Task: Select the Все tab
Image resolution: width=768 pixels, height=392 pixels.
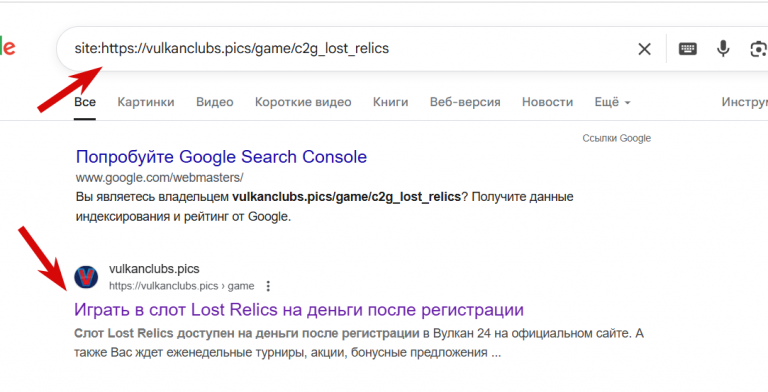Action: tap(85, 102)
